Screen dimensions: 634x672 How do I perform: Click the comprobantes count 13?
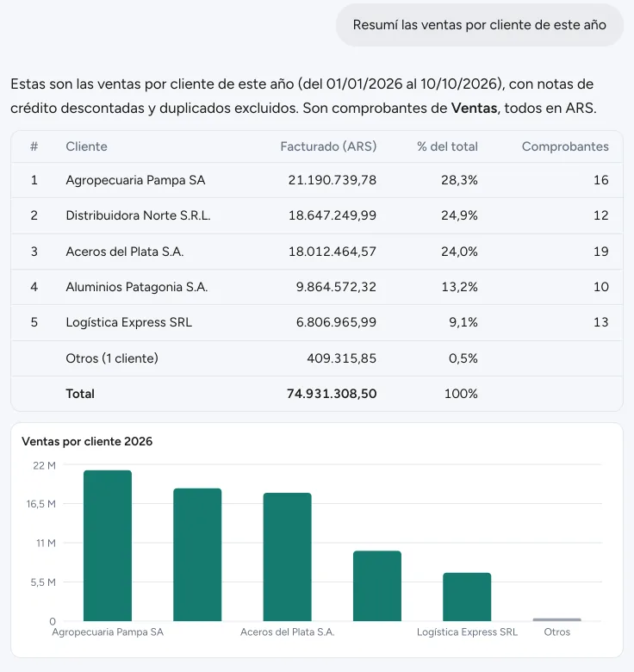click(x=601, y=322)
